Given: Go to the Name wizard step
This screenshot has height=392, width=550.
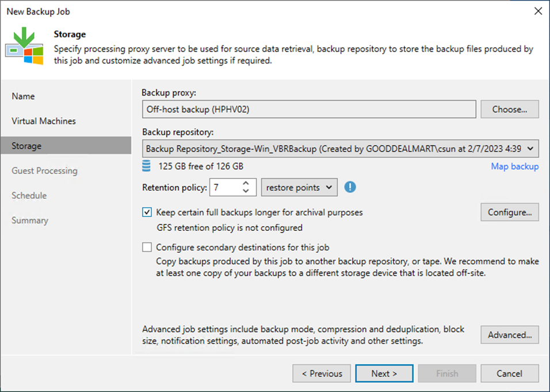Looking at the screenshot, I should 23,96.
